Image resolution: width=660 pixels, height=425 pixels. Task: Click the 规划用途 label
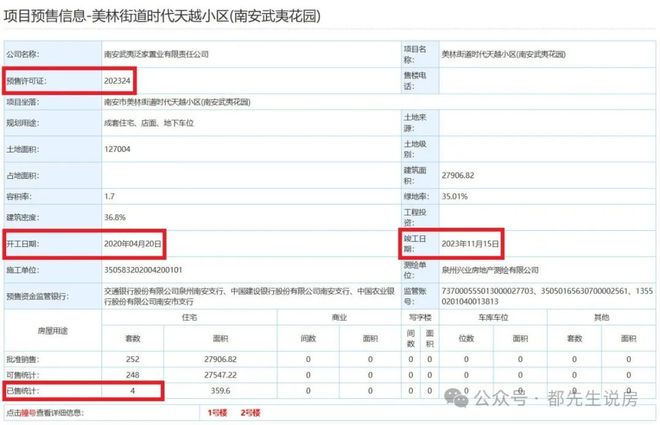click(22, 123)
